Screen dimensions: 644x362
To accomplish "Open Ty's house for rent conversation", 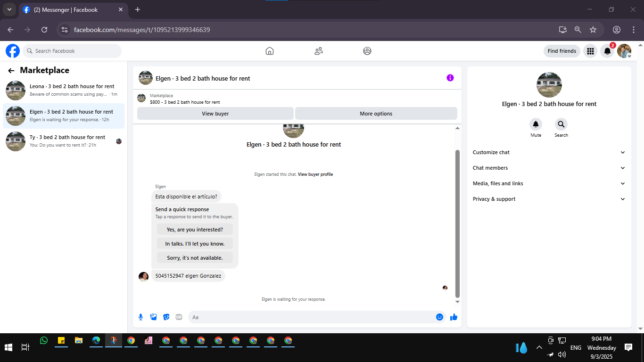I will tap(64, 141).
